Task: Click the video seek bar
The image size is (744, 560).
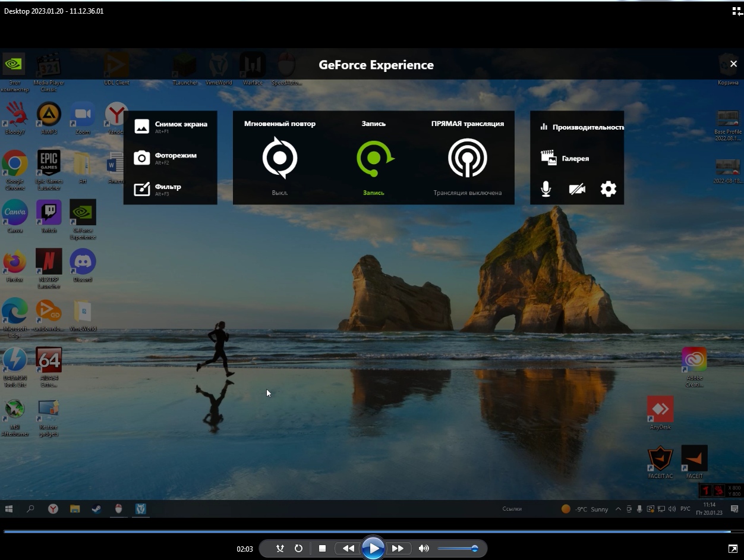Action: pos(367,531)
